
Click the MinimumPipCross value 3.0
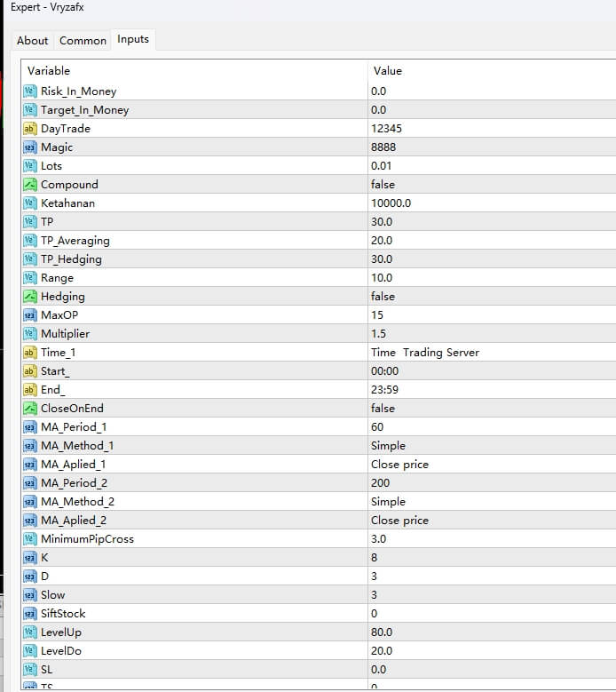(378, 539)
